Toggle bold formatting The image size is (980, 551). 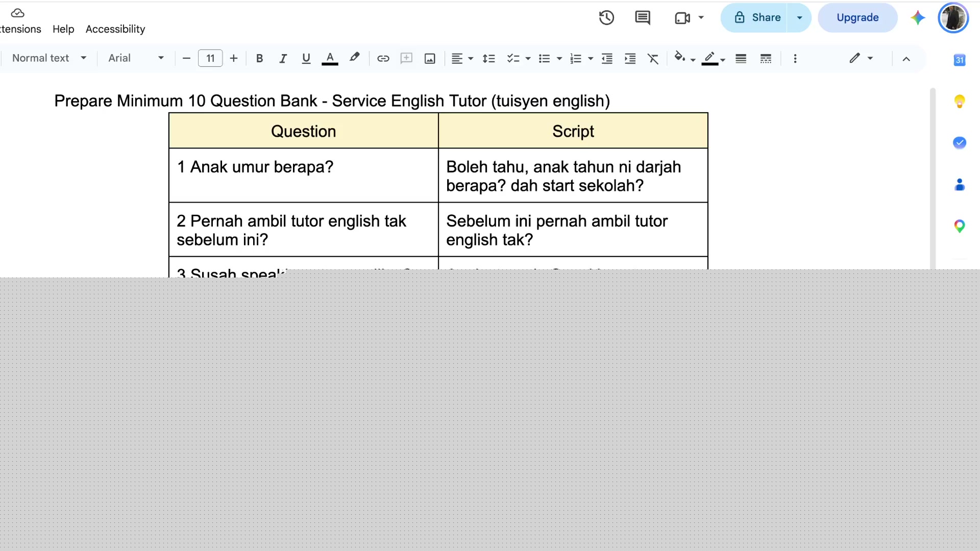[259, 59]
